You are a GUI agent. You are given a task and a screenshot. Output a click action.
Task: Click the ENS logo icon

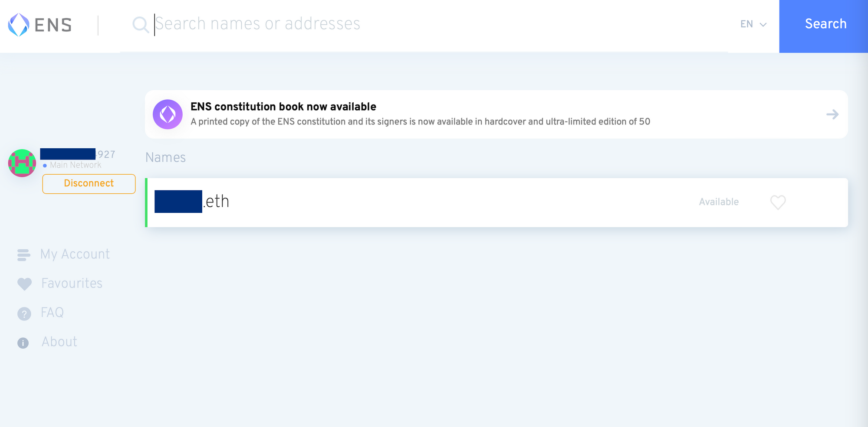click(19, 25)
